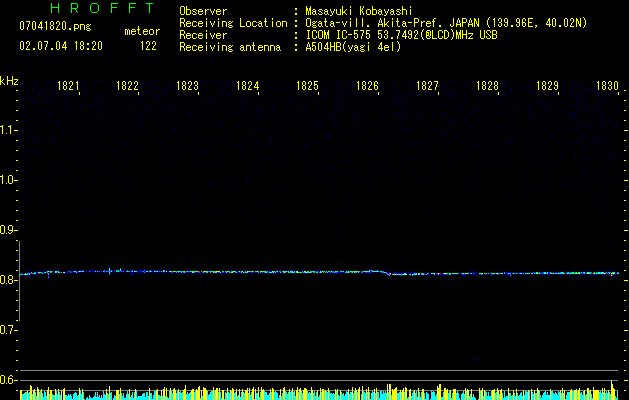
Task: Click the 'Receiver' label
Action: pyautogui.click(x=203, y=35)
